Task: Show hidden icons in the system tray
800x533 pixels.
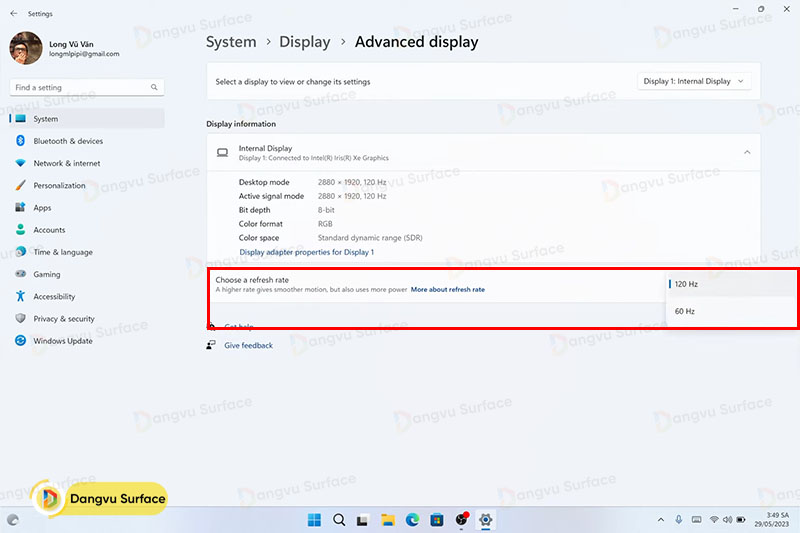Action: click(x=660, y=520)
